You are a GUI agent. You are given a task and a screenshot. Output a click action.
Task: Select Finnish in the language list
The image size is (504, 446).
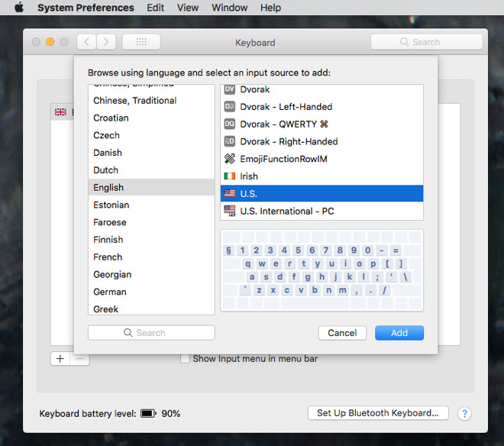(x=151, y=240)
